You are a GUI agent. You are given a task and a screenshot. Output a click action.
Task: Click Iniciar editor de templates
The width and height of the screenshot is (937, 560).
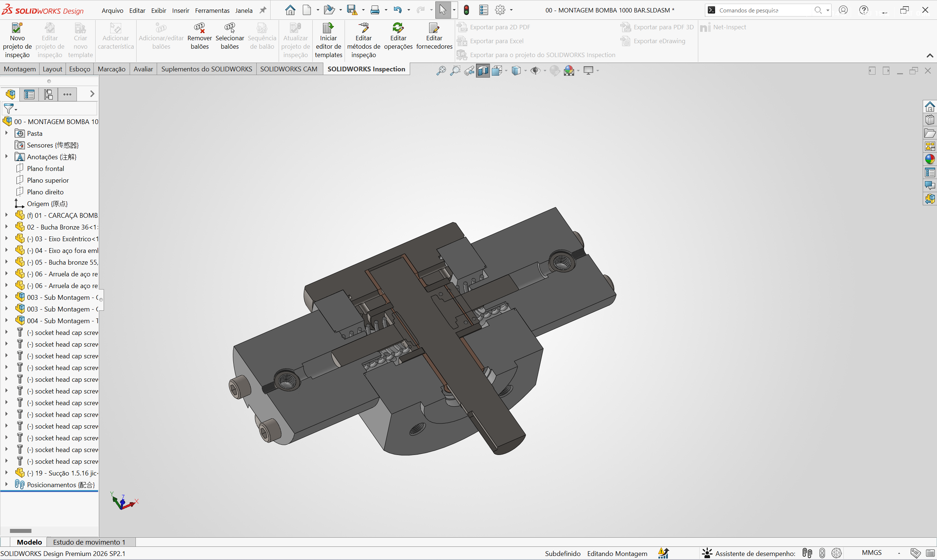click(328, 40)
